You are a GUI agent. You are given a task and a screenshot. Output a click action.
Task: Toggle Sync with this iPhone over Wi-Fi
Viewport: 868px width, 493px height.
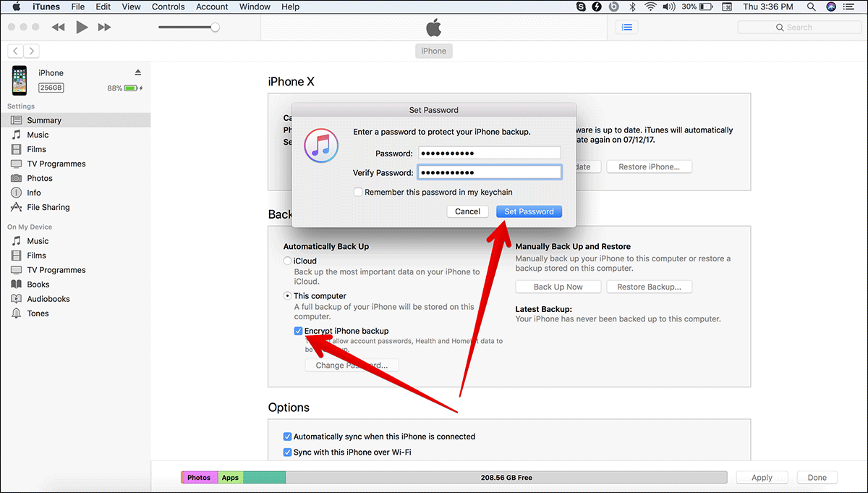tap(288, 452)
